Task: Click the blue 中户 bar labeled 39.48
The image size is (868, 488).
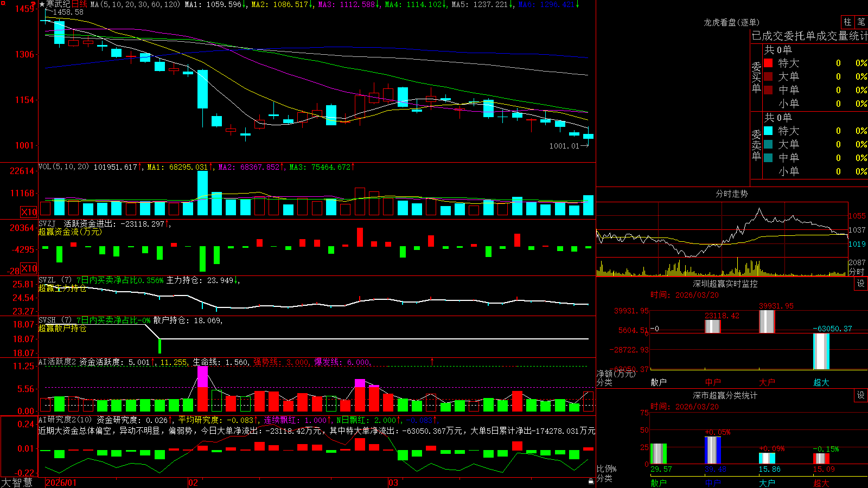Action: [713, 450]
